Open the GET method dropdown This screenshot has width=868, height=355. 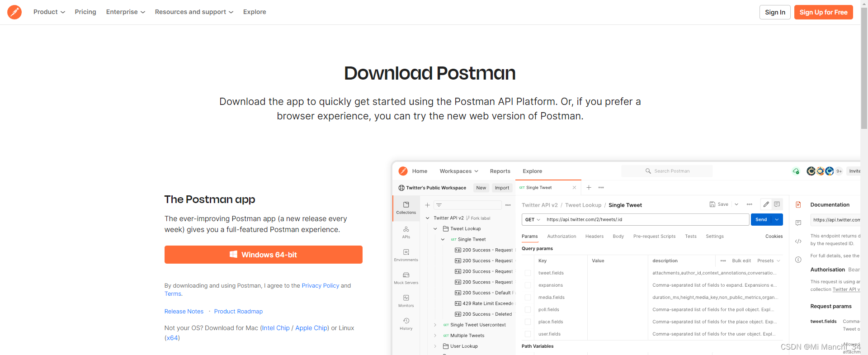[533, 220]
